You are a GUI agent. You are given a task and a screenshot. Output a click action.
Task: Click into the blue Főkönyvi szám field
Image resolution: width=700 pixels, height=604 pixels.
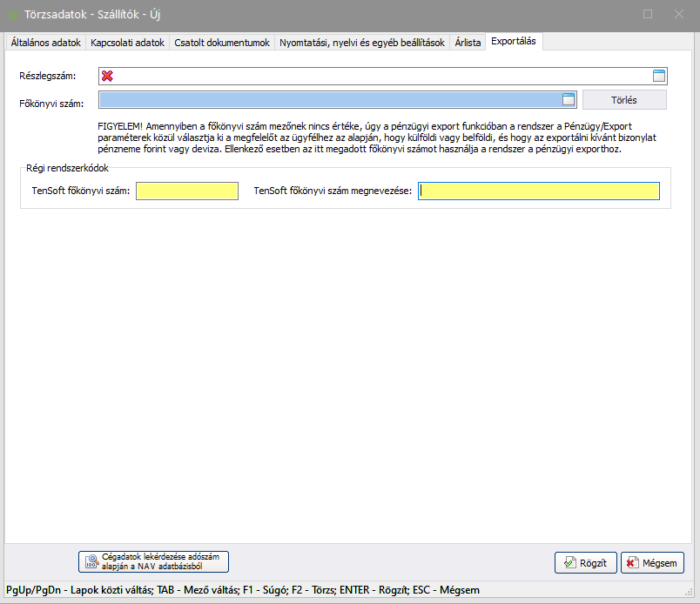[329, 100]
